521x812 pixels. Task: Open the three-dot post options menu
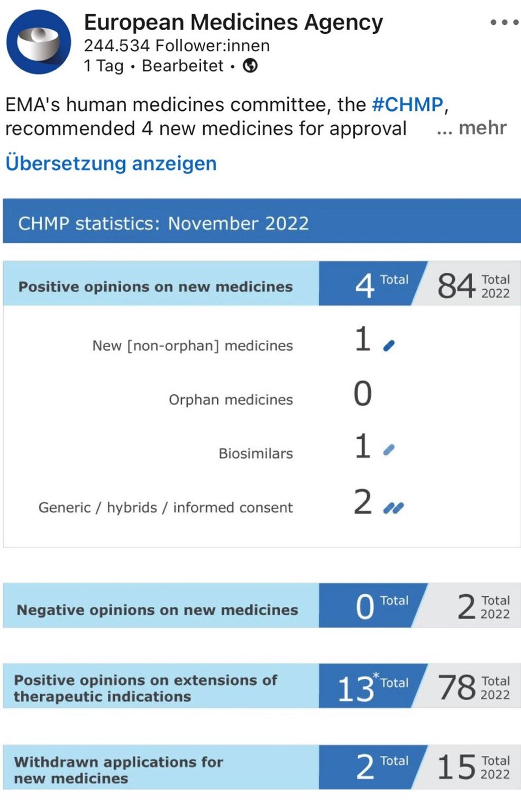tap(504, 22)
